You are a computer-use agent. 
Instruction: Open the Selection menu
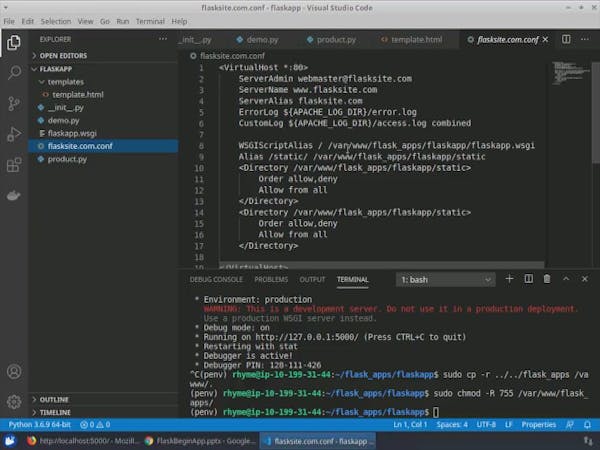56,21
